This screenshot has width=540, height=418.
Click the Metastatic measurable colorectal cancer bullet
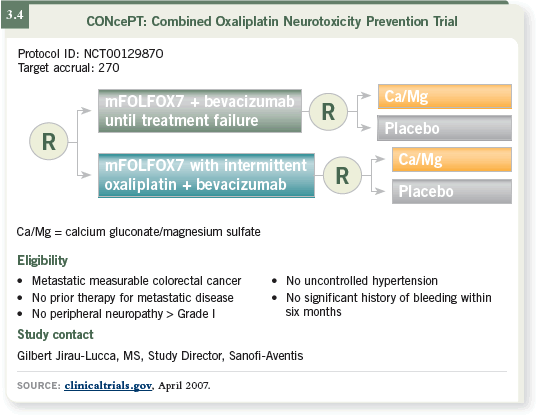tap(136, 281)
